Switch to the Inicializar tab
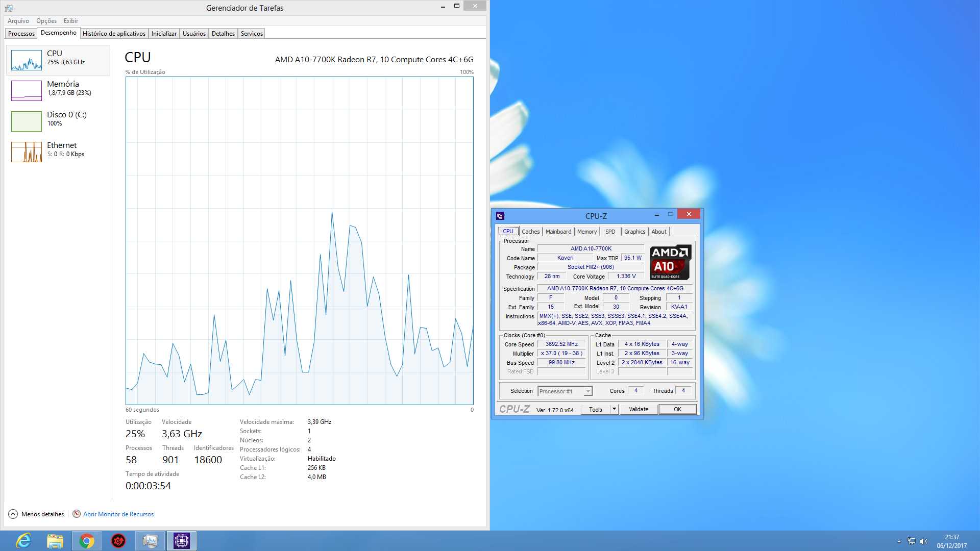Image resolution: width=980 pixels, height=551 pixels. (164, 34)
